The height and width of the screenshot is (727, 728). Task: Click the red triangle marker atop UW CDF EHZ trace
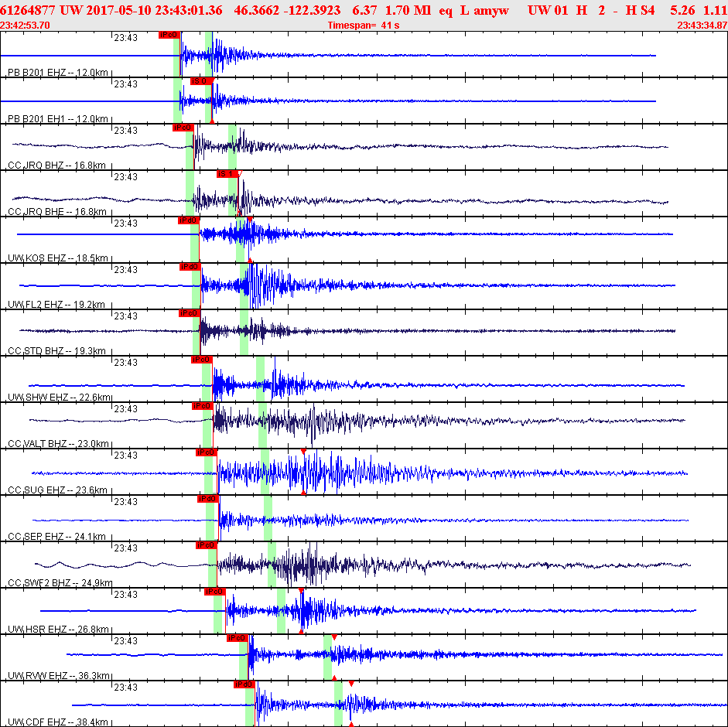[351, 684]
